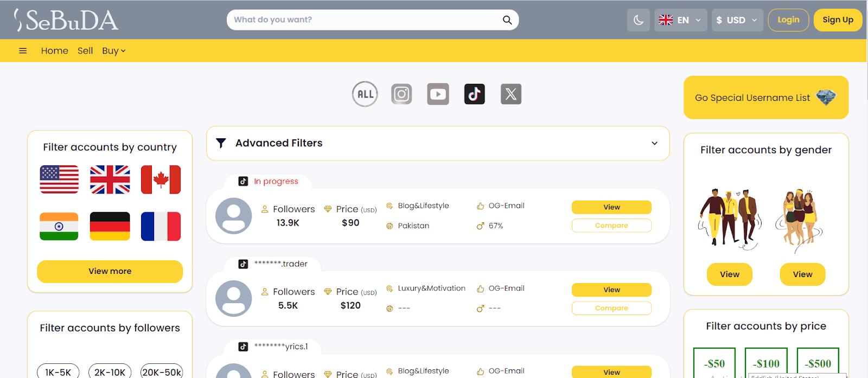868x378 pixels.
Task: Click the *******.trader listing tab
Action: tap(272, 264)
